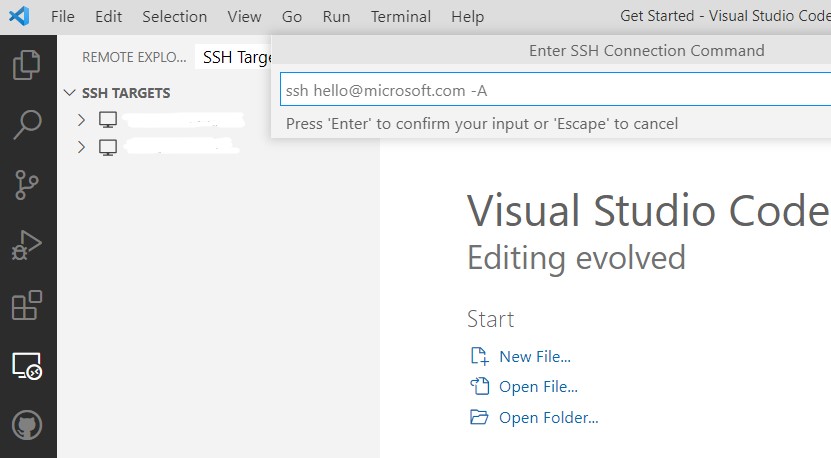This screenshot has width=831, height=458.
Task: Expand the first SSH target host
Action: pyautogui.click(x=82, y=120)
